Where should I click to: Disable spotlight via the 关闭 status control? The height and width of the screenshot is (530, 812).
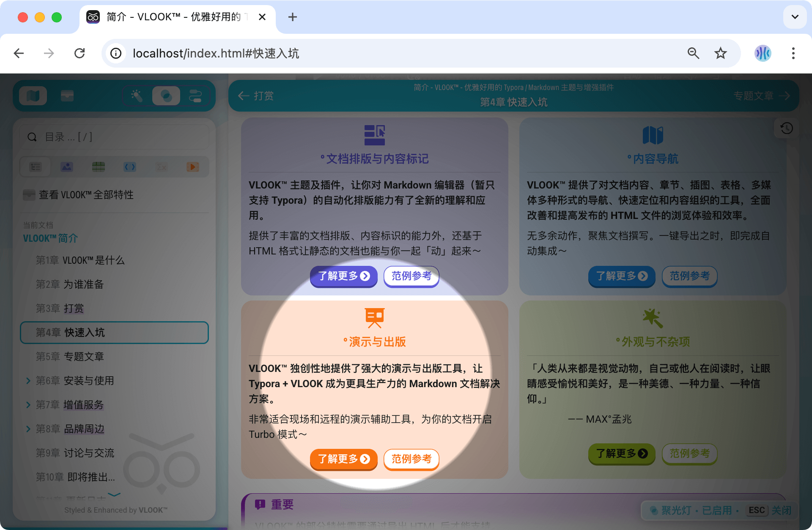(782, 511)
